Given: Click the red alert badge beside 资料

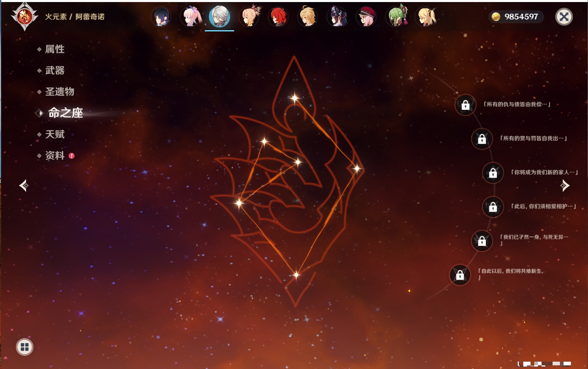Looking at the screenshot, I should point(72,156).
